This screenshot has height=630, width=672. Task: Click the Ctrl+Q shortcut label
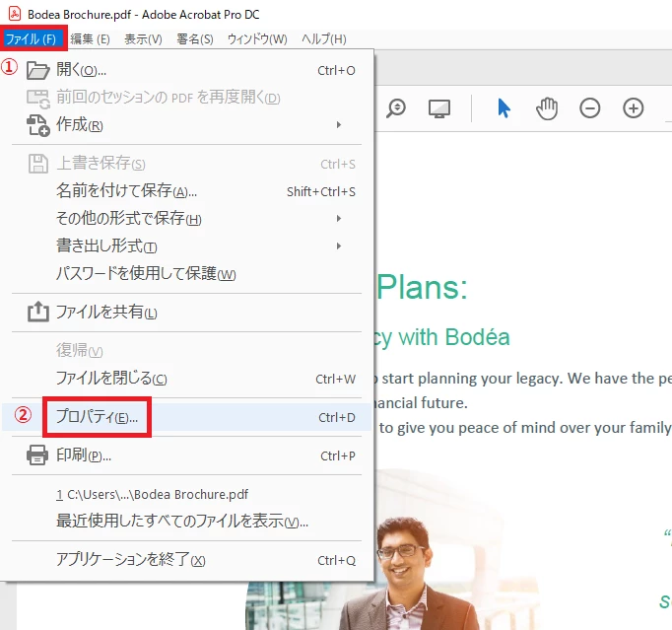click(336, 561)
